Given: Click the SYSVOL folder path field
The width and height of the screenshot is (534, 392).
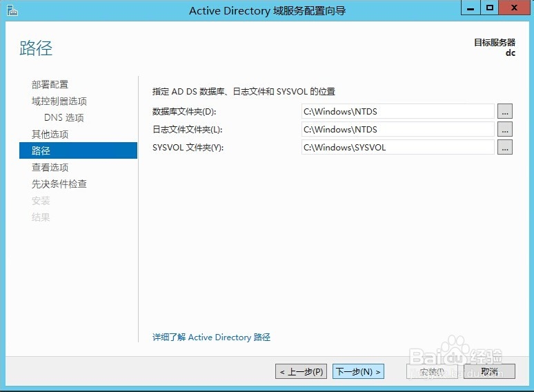Looking at the screenshot, I should pos(398,148).
